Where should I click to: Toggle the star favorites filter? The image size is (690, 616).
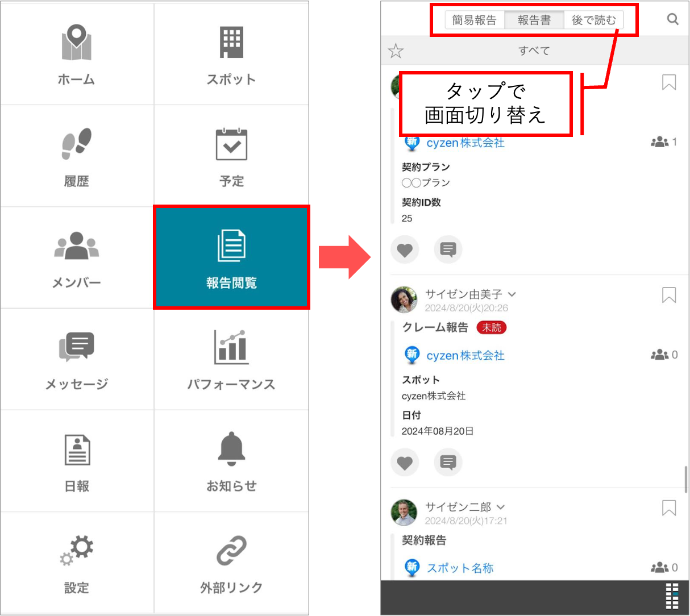pyautogui.click(x=396, y=51)
